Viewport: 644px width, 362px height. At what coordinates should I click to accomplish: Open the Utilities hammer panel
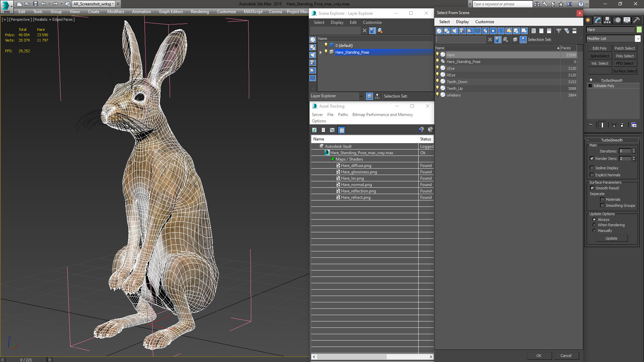point(636,20)
